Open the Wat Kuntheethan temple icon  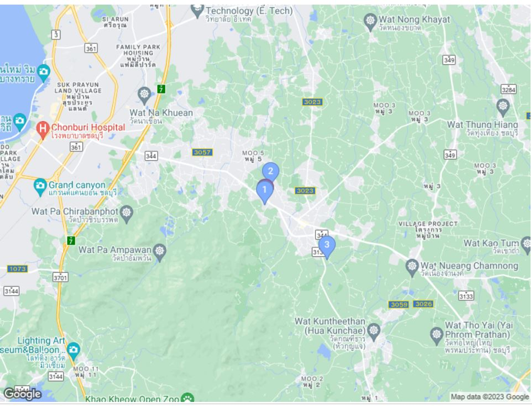[374, 332]
